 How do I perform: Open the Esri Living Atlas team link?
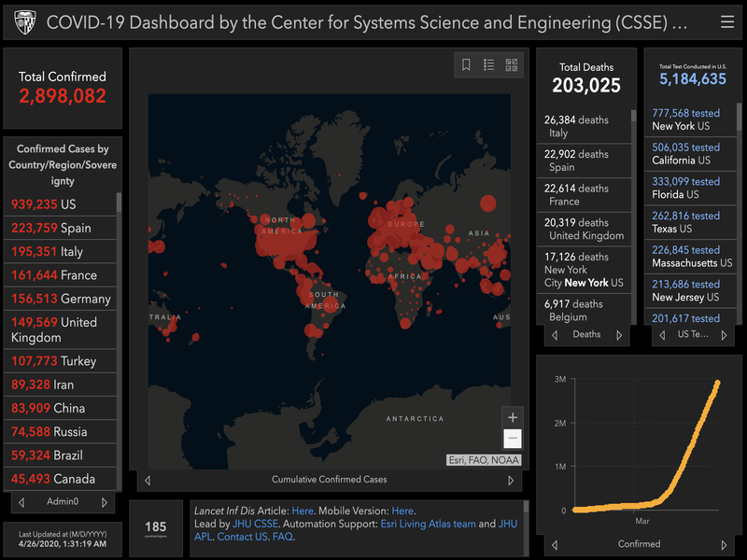pyautogui.click(x=429, y=524)
